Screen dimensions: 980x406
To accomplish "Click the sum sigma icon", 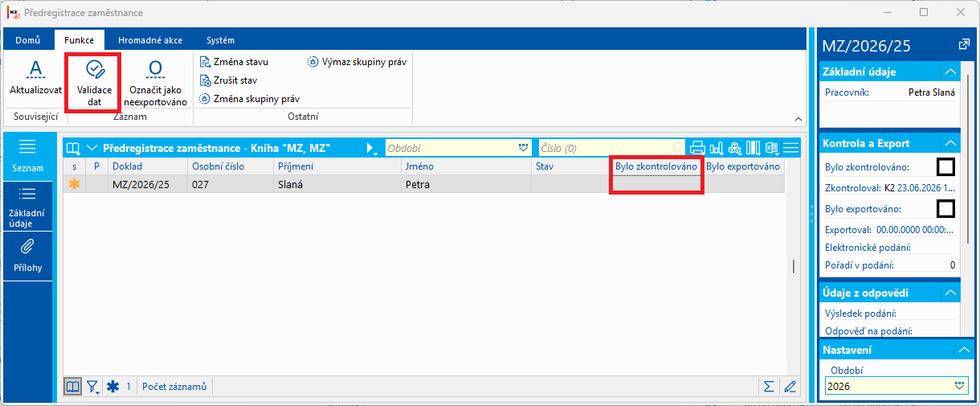I will pyautogui.click(x=769, y=387).
